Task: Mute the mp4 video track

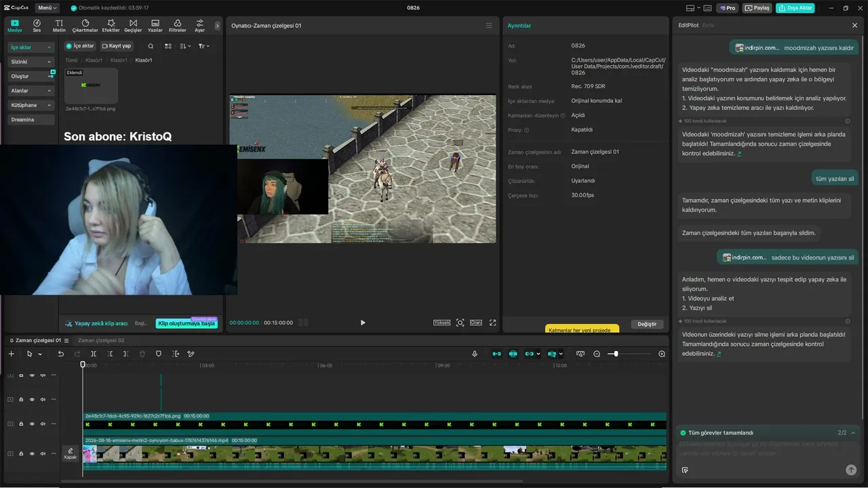Action: 43,453
